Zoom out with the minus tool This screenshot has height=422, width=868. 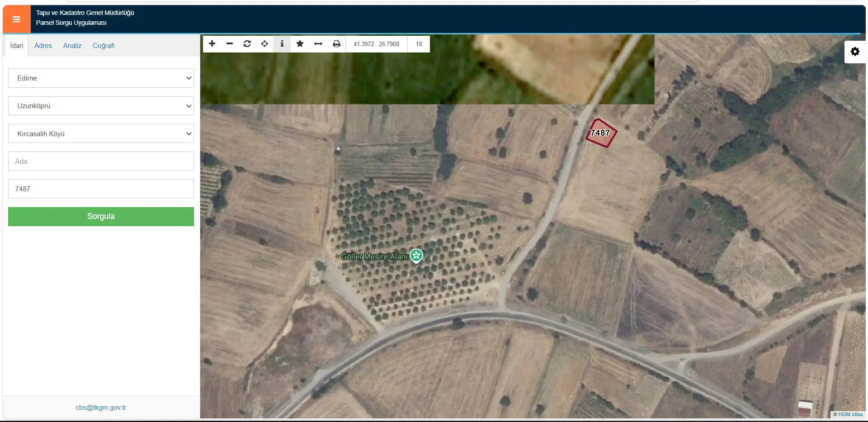[x=230, y=43]
